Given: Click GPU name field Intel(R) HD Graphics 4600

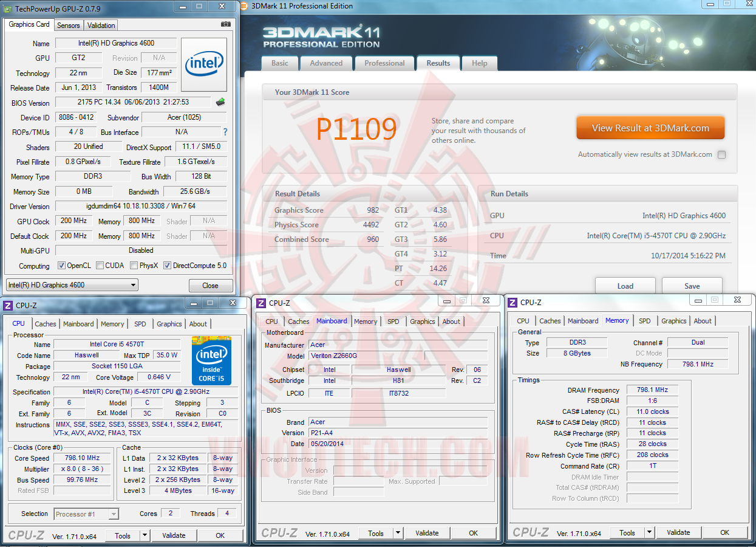Looking at the screenshot, I should click(116, 43).
